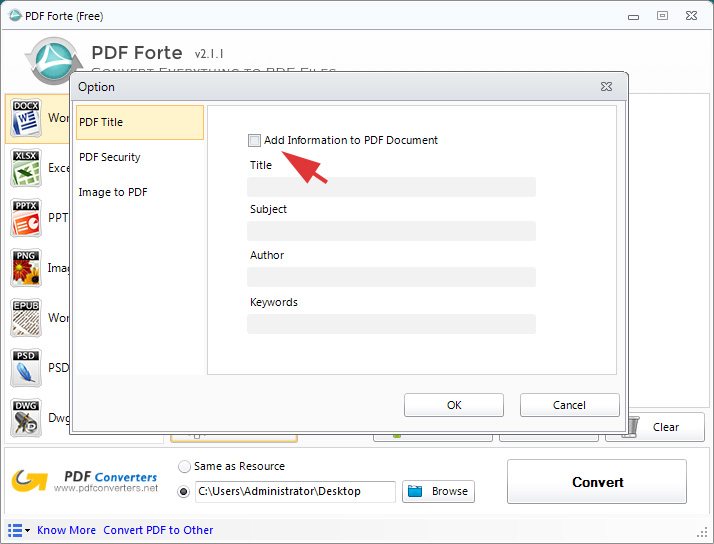714x544 pixels.
Task: Click the v2.1.1 version text
Action: pos(209,54)
